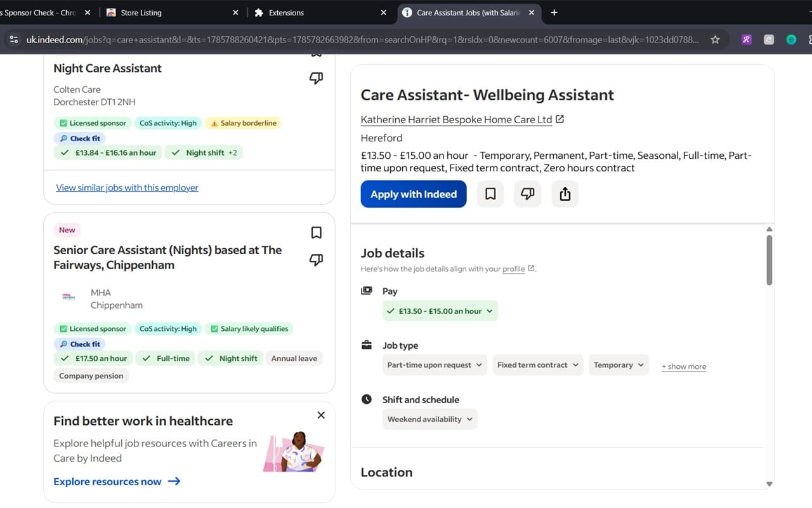The image size is (812, 508).
Task: Click the not-interested thumbs-down on the Senior Care Assistant card
Action: pos(316,259)
